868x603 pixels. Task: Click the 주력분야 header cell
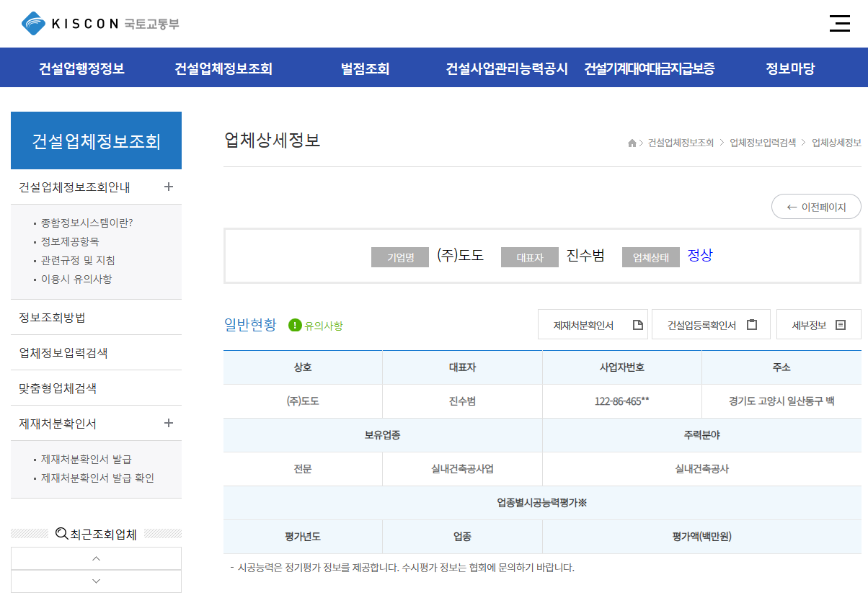coord(702,435)
